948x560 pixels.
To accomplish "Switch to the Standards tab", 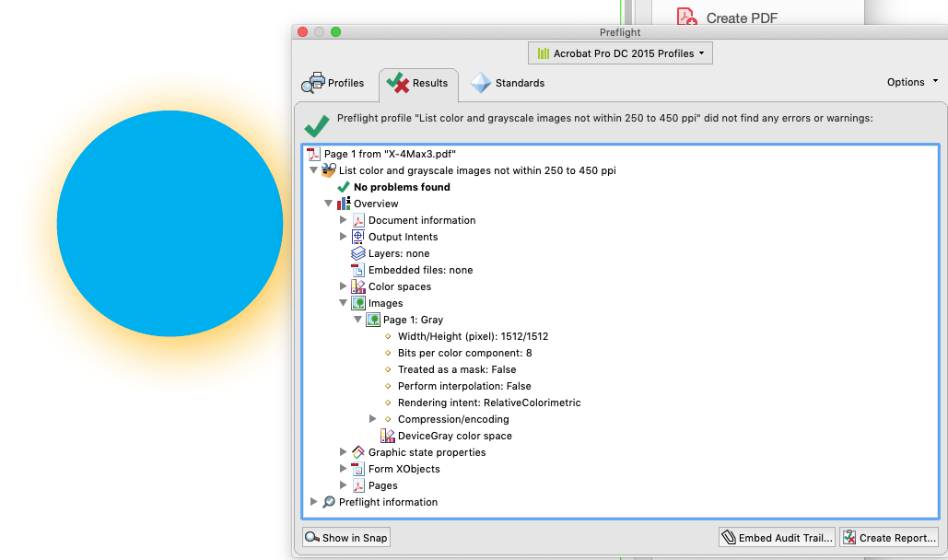I will 507,83.
